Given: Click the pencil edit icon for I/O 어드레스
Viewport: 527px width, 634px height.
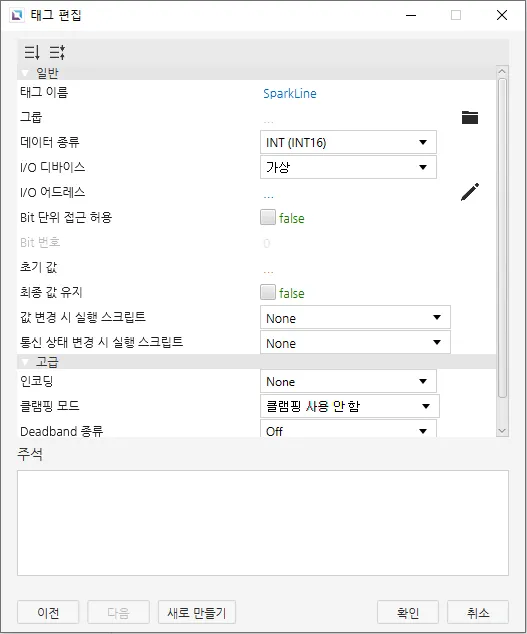Looking at the screenshot, I should click(470, 192).
